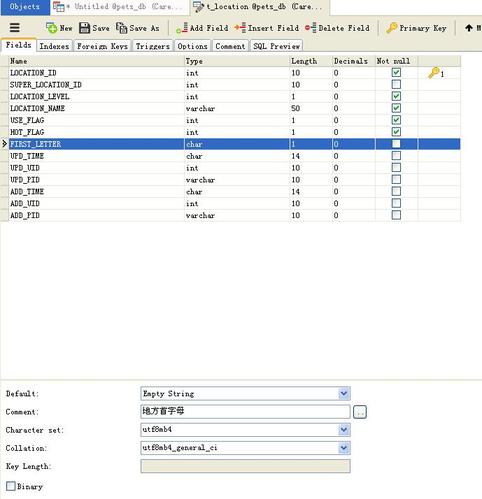Click the varchar type of LOCATION_NAME
The width and height of the screenshot is (482, 499).
point(200,108)
